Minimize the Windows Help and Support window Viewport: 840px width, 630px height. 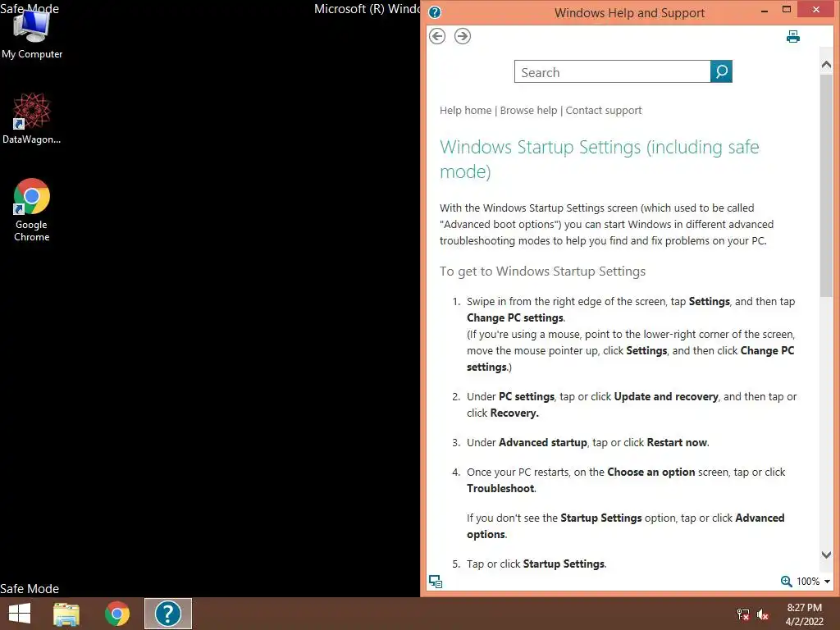(765, 11)
